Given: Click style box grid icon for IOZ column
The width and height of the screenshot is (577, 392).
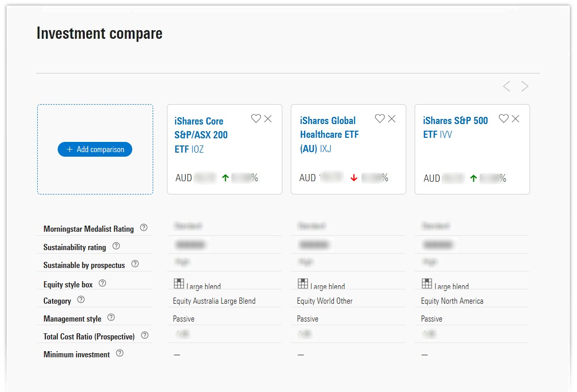Looking at the screenshot, I should coord(179,283).
